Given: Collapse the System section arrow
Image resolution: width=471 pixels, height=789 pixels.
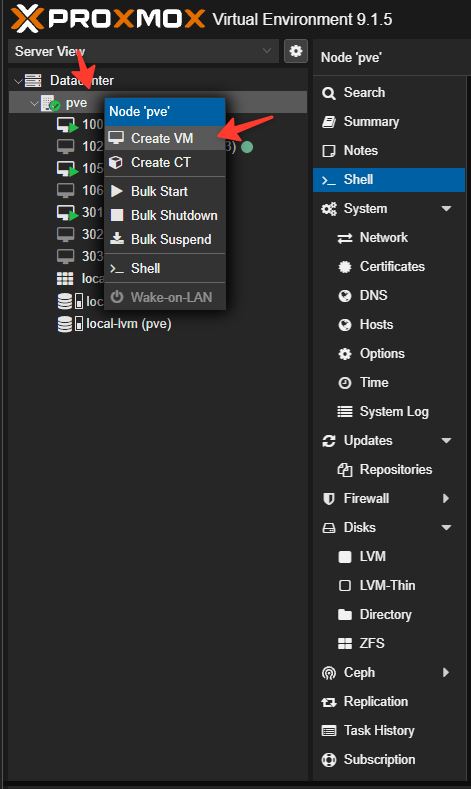Looking at the screenshot, I should click(446, 209).
